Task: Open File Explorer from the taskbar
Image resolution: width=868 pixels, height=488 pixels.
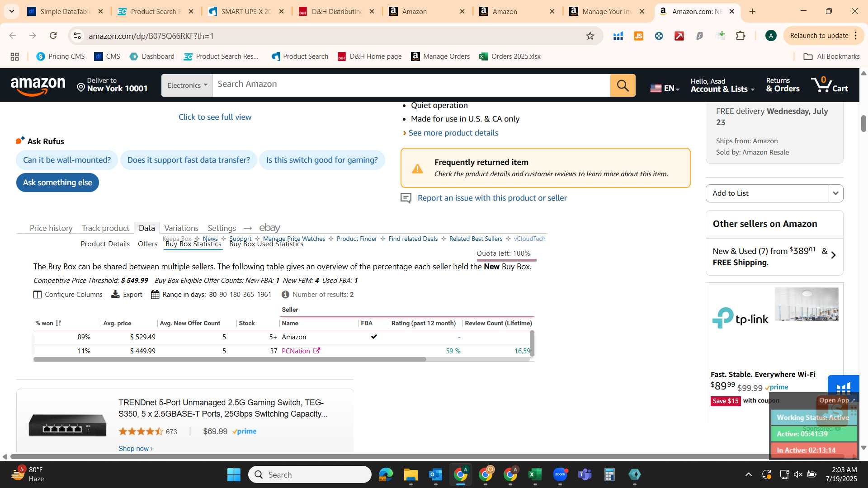Action: click(410, 474)
